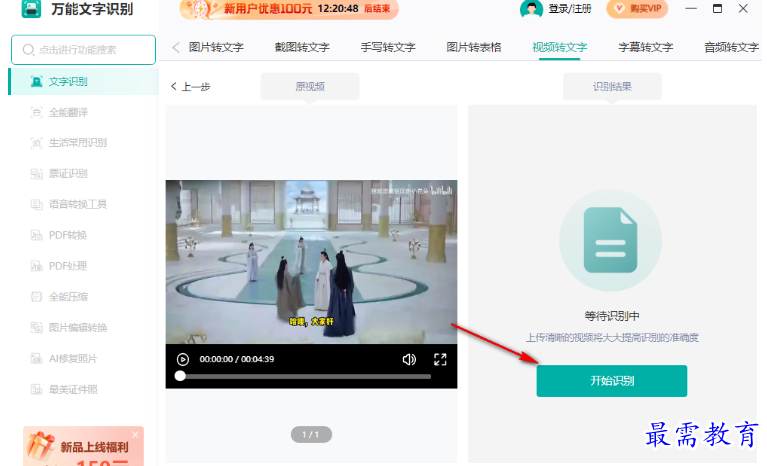
Task: Switch to the 图片转表格 tab
Action: (474, 47)
